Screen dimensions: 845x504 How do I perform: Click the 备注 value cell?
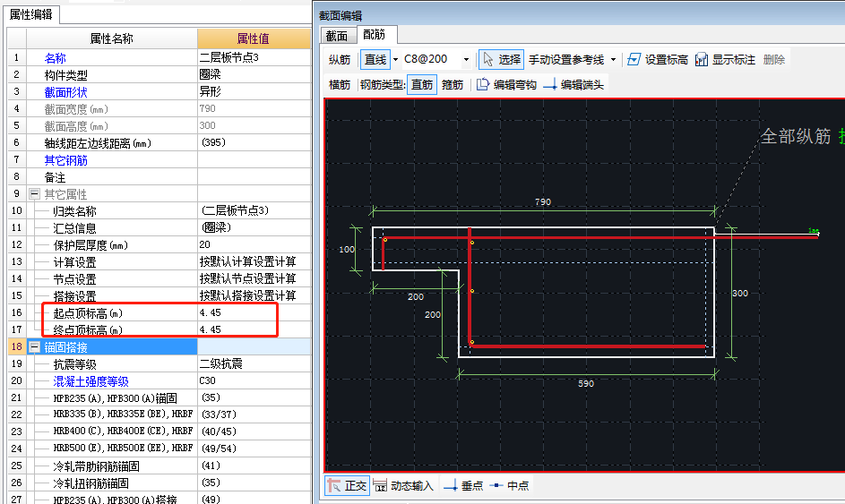[254, 176]
